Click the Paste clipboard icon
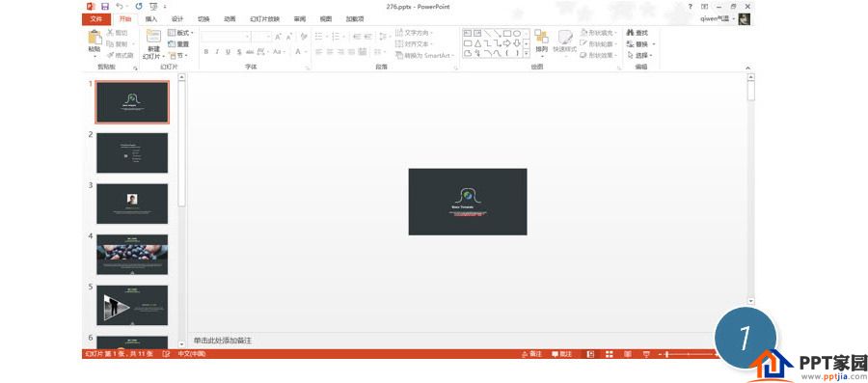This screenshot has width=868, height=383. click(x=95, y=38)
